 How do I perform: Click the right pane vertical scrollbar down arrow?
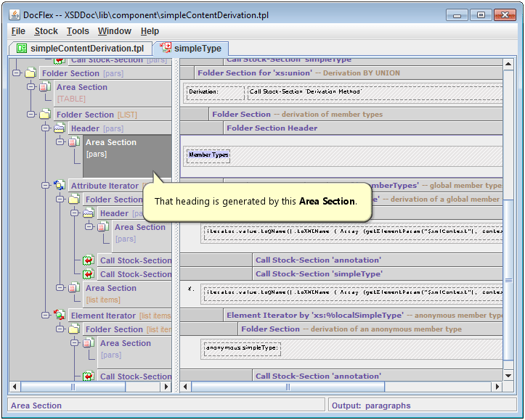click(x=509, y=376)
